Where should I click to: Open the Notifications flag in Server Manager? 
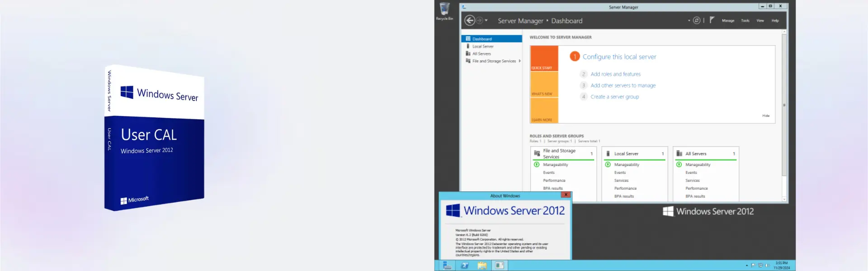click(x=712, y=20)
